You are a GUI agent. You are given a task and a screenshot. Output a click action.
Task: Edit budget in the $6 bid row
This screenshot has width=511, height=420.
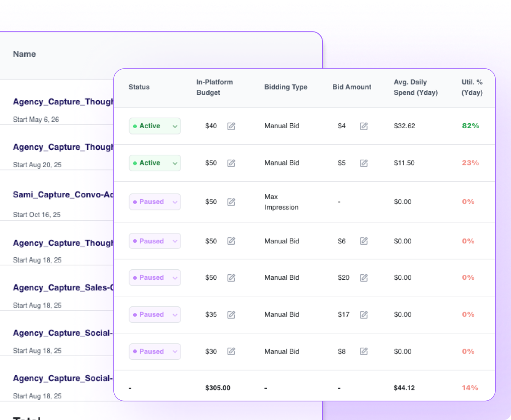[231, 241]
